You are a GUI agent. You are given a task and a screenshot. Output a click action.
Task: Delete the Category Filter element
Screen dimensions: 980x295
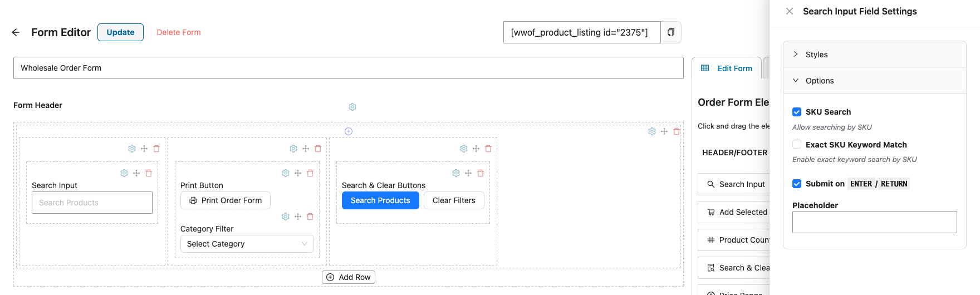tap(310, 217)
